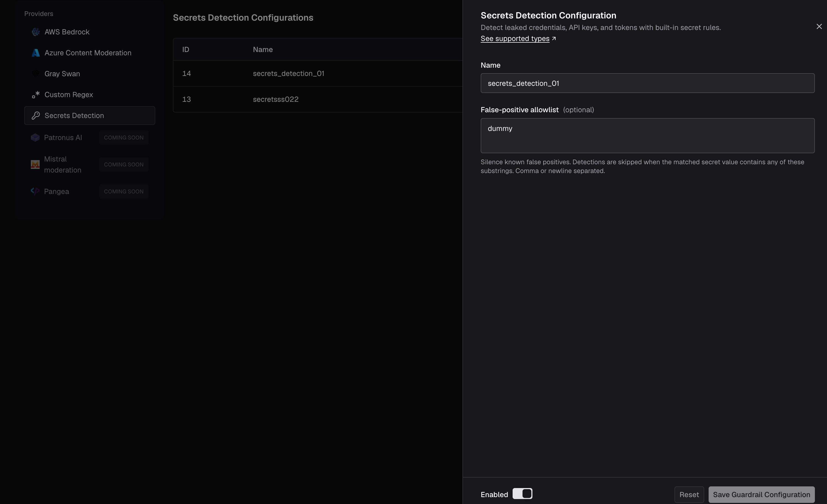Click the Azure Content Moderation logo icon
The width and height of the screenshot is (827, 504).
coord(36,53)
